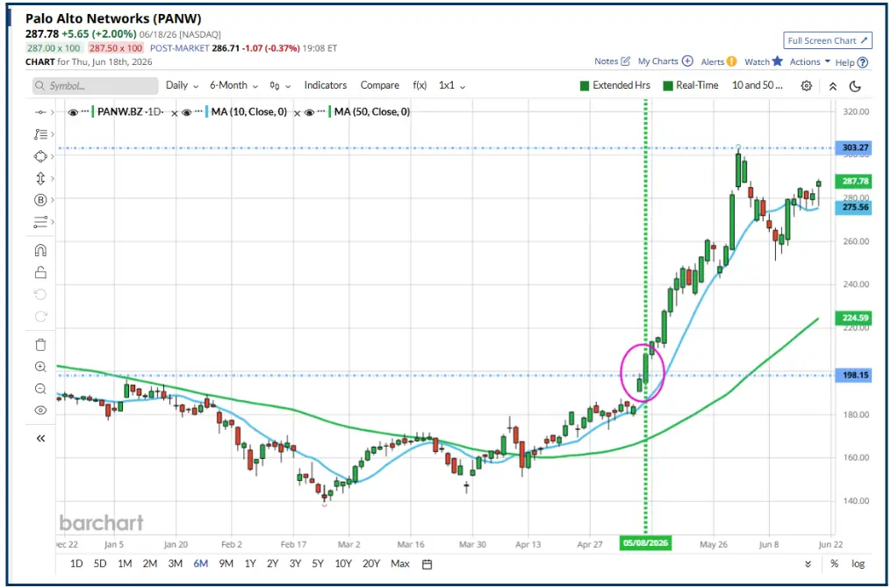Expand bottom panel double-chevron
The width and height of the screenshot is (891, 588).
tap(808, 564)
